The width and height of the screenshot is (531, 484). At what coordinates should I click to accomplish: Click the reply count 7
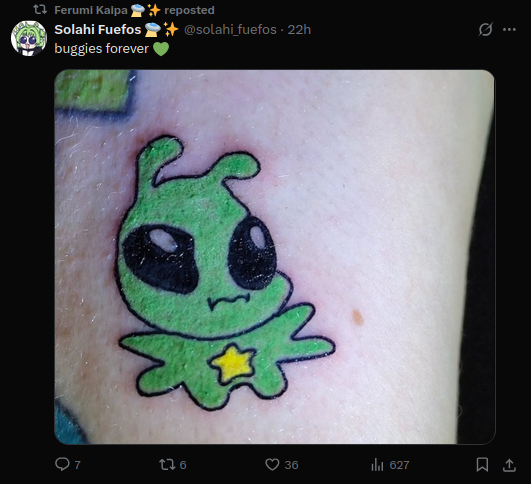click(x=78, y=465)
